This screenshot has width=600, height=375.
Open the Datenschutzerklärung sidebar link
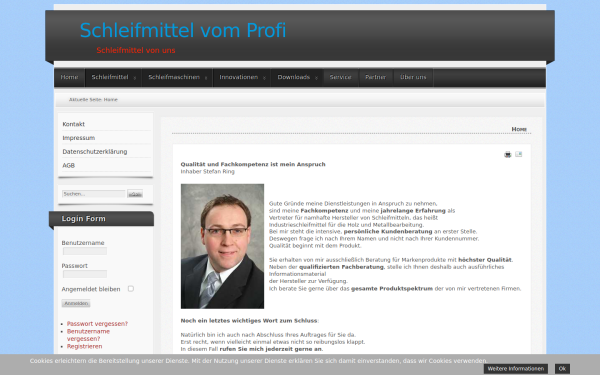[95, 152]
